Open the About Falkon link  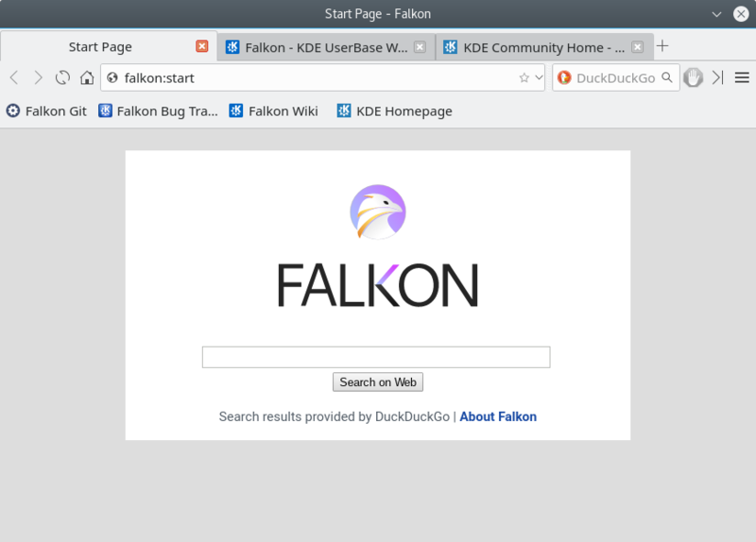click(x=498, y=416)
